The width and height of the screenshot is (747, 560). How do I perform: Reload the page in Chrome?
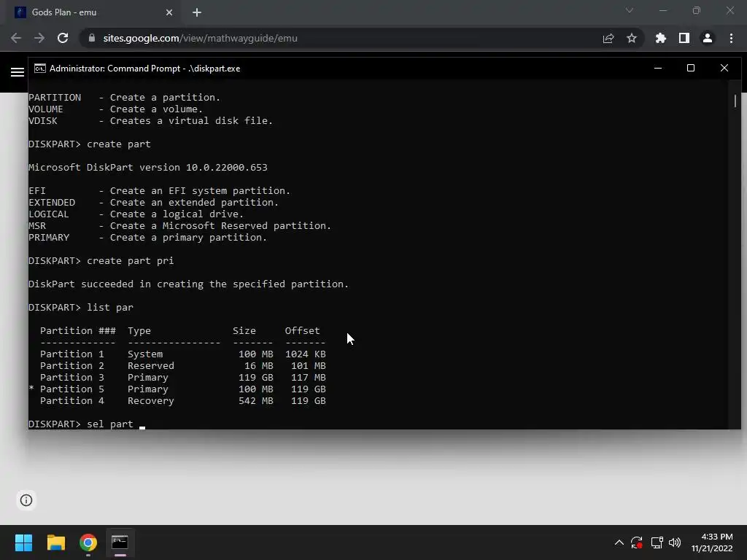click(63, 38)
